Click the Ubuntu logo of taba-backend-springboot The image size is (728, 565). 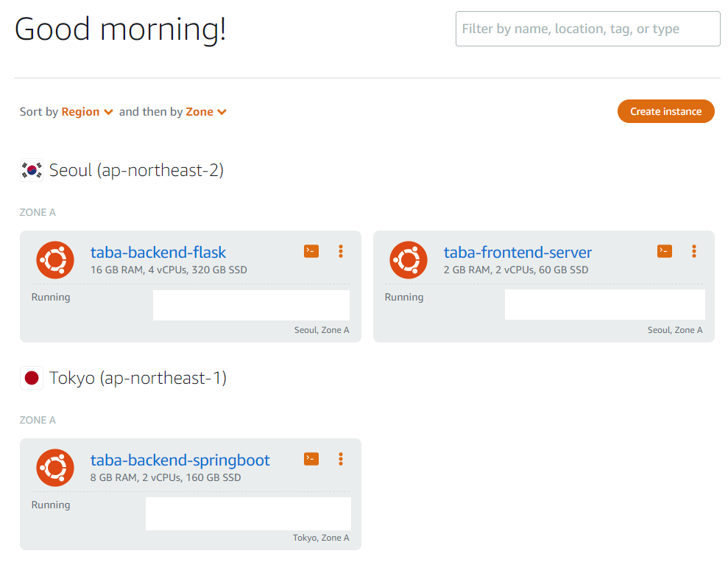(55, 468)
